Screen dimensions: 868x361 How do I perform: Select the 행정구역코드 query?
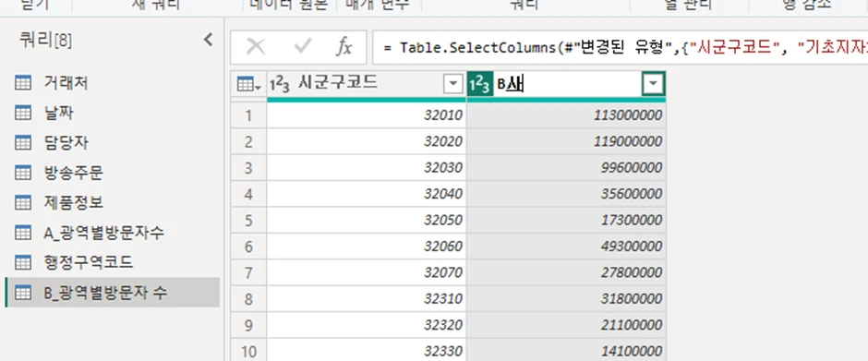point(113,262)
